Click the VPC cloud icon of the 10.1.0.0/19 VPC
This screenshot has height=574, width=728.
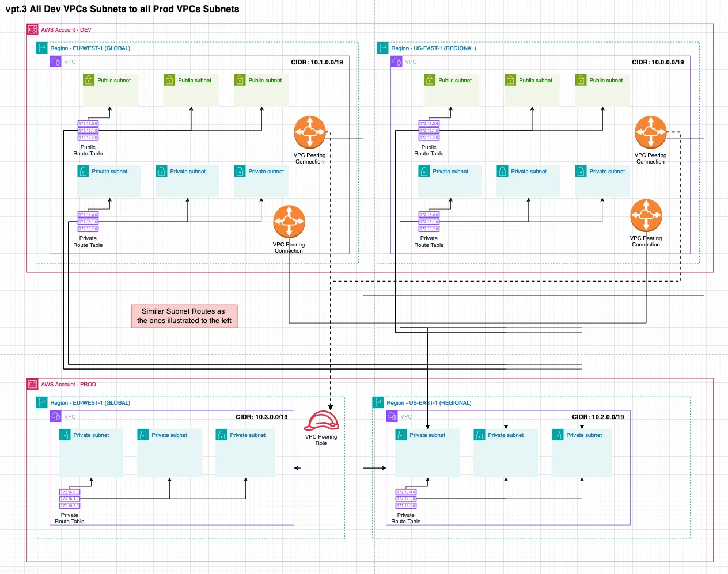tap(56, 62)
